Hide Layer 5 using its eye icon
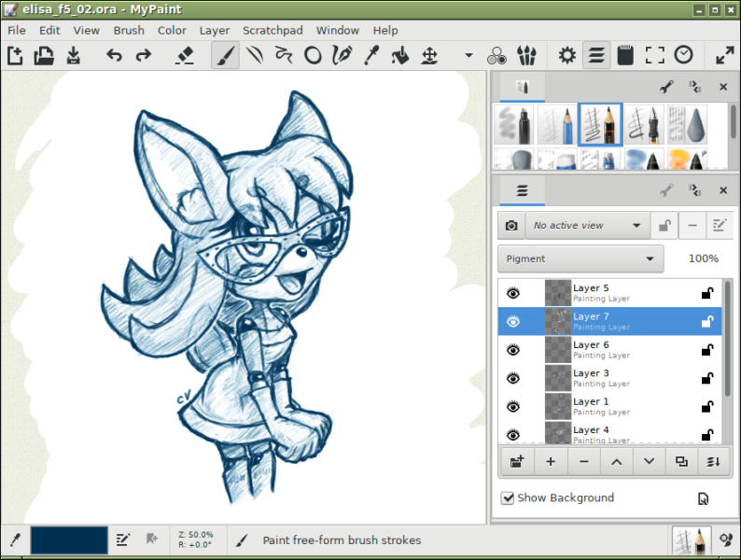This screenshot has width=741, height=560. click(513, 293)
